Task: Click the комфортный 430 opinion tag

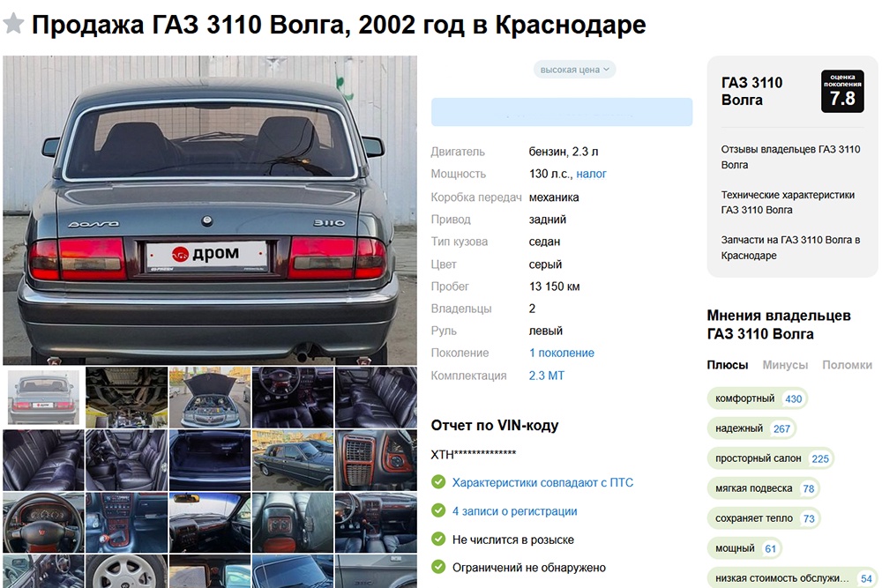Action: (x=758, y=398)
